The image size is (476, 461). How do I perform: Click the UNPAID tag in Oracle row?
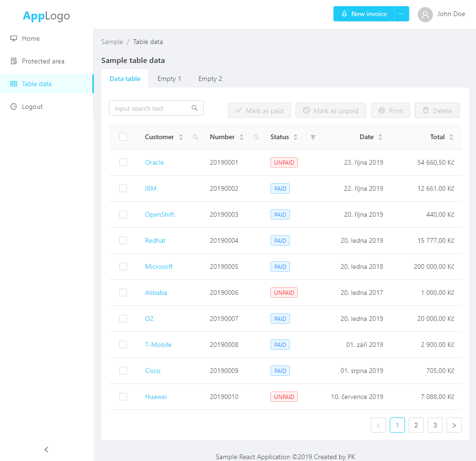pyautogui.click(x=284, y=162)
